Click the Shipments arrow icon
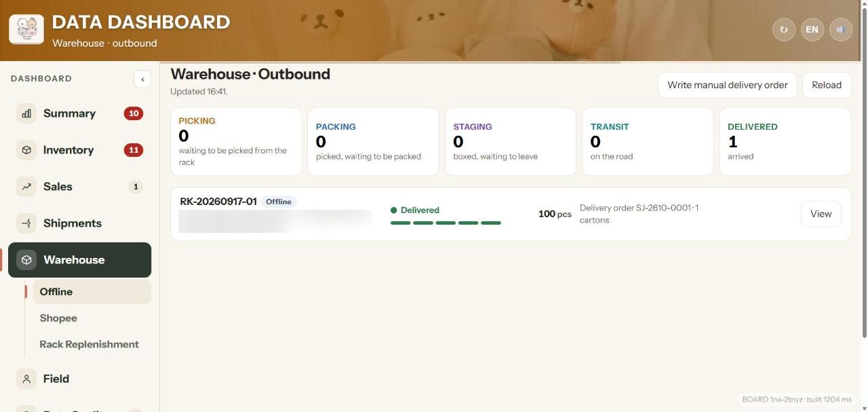Viewport: 868px width, 412px height. pos(26,223)
